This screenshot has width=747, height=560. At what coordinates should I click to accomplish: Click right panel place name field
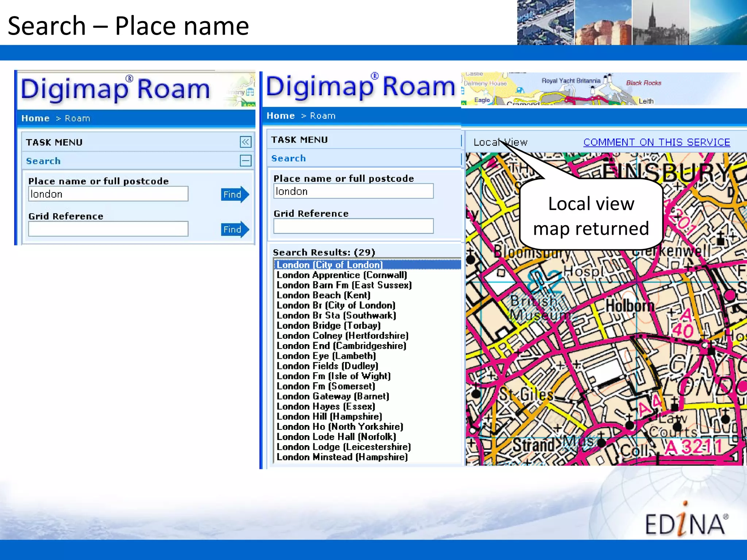353,191
